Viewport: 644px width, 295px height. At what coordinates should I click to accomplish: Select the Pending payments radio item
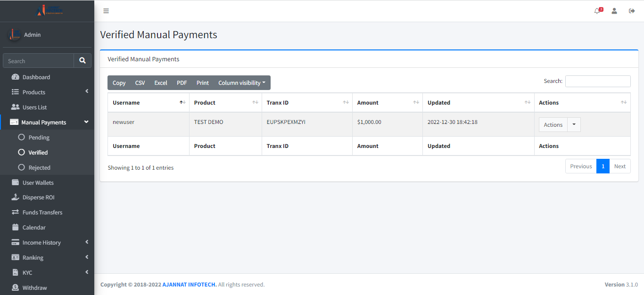(21, 138)
